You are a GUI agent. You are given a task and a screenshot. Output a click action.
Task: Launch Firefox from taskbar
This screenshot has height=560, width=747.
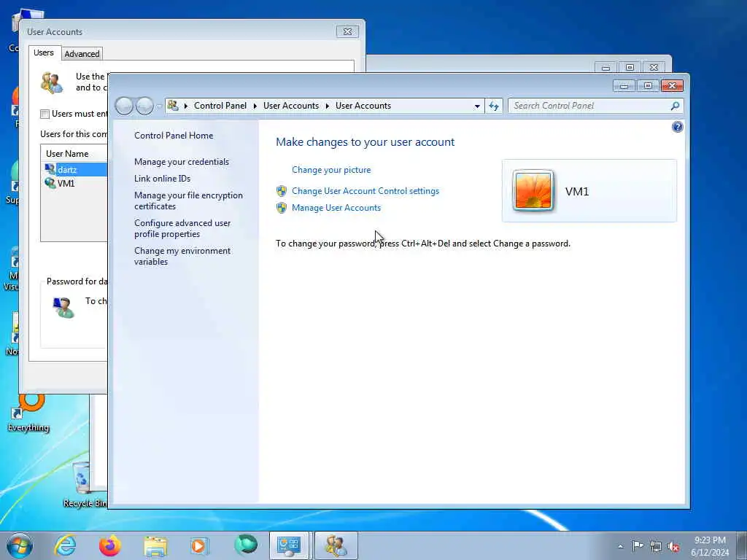tap(110, 545)
